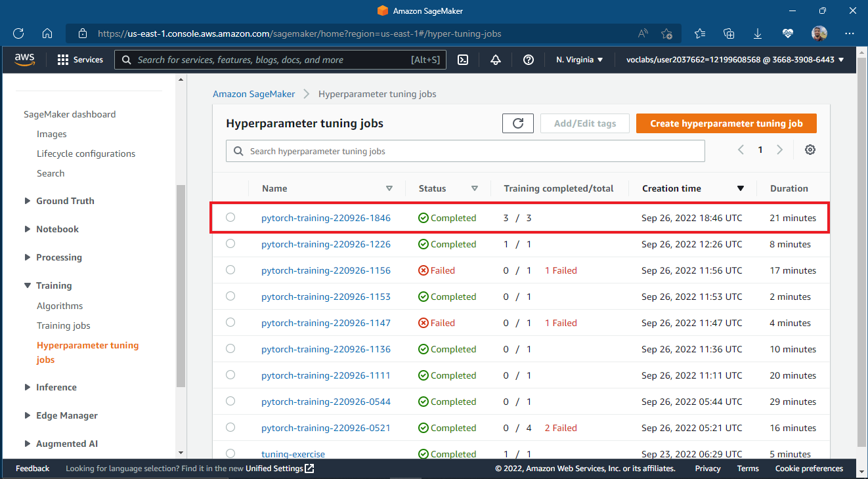Image resolution: width=868 pixels, height=479 pixels.
Task: Click the browser address bar URL
Action: (x=299, y=33)
